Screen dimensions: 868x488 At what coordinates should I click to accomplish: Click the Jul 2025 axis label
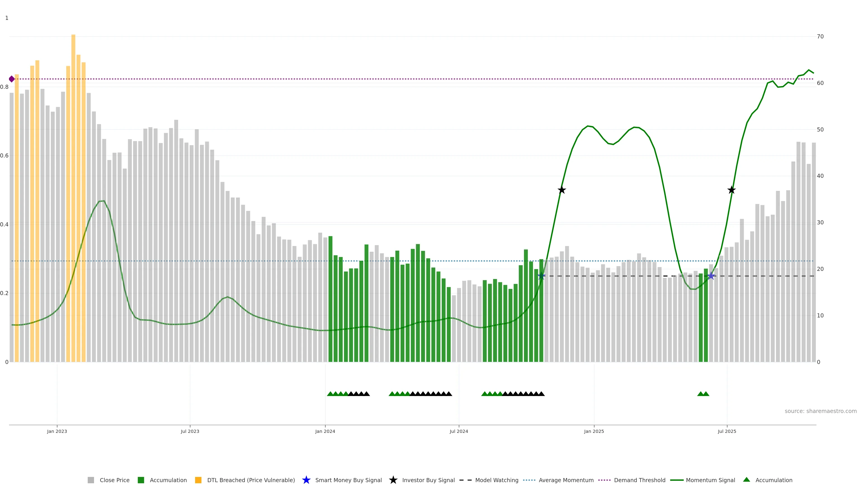[727, 431]
